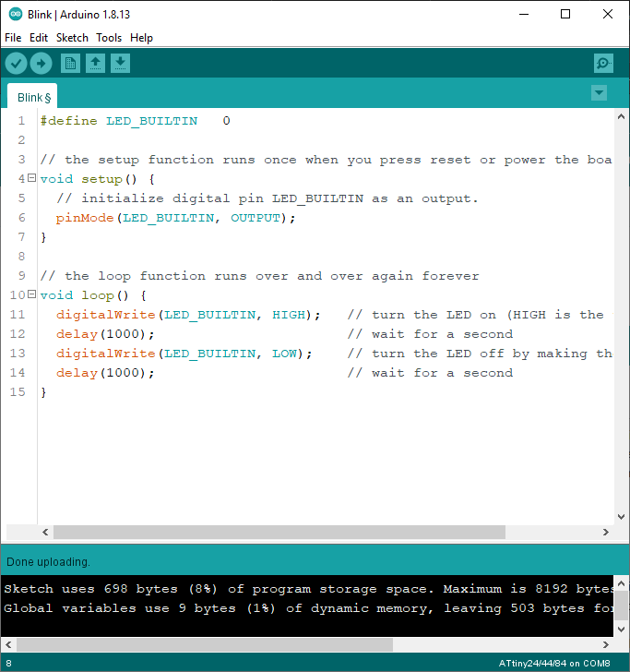Click 'ATtiny24/44/84 on COM8' board status

click(x=554, y=664)
